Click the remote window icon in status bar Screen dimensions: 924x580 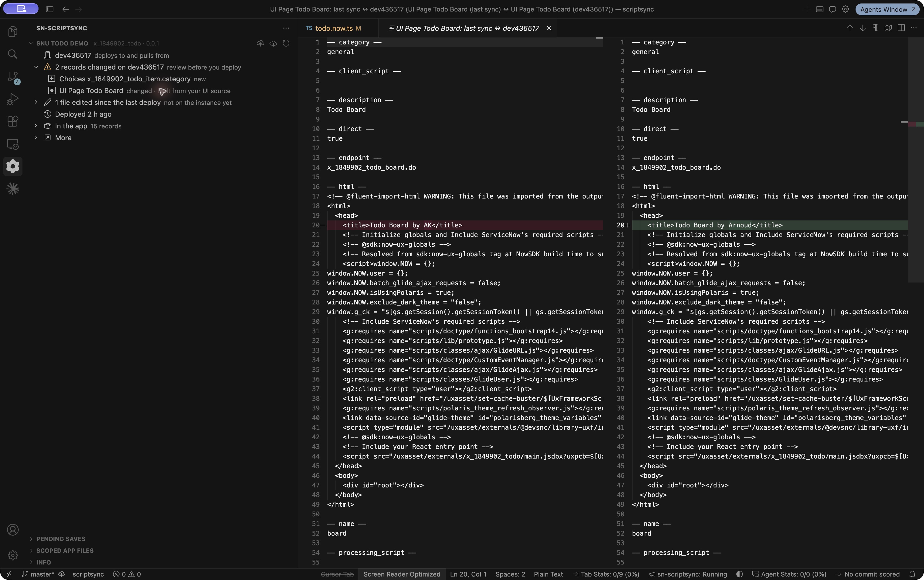(9, 574)
